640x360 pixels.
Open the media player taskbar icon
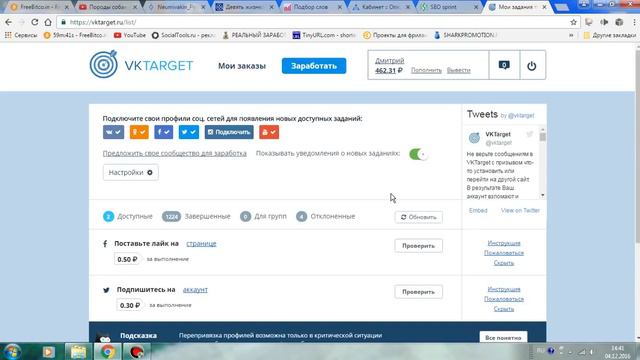pos(49,351)
